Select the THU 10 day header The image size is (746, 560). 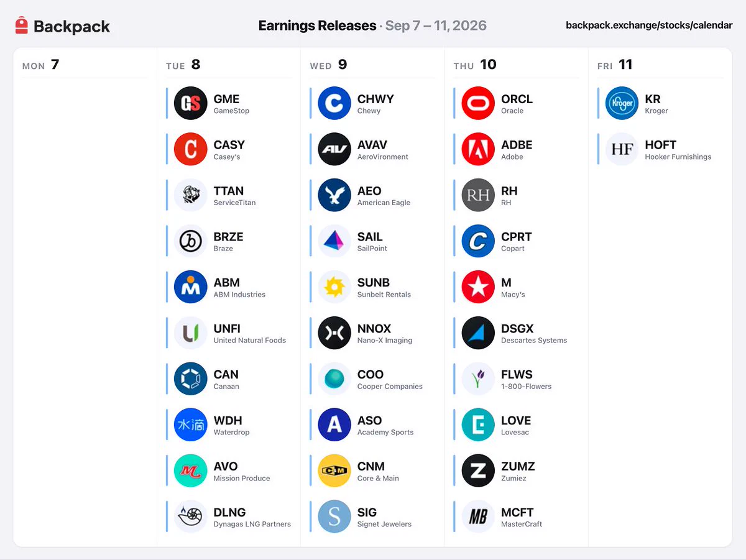(475, 65)
